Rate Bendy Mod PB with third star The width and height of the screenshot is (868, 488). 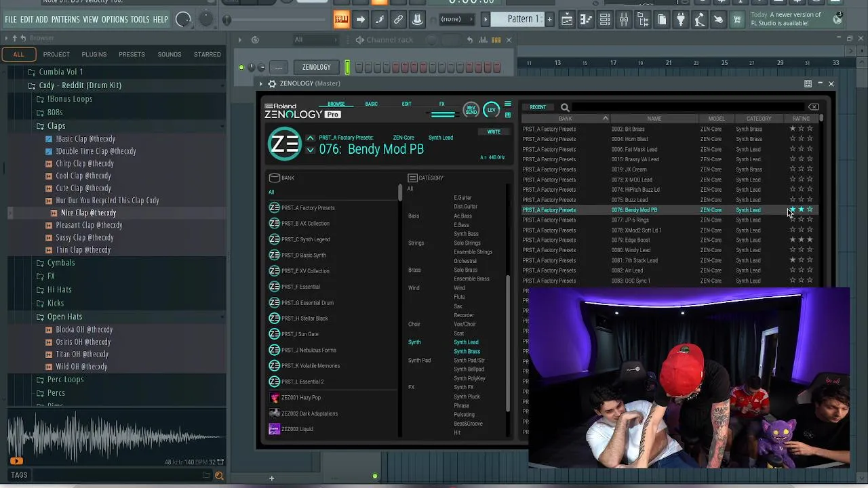tap(810, 210)
